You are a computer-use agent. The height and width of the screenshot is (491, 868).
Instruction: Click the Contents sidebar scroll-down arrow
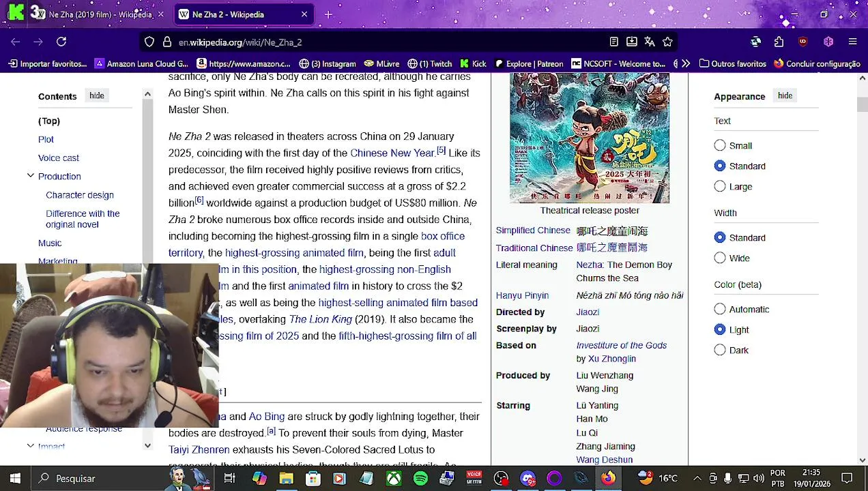pyautogui.click(x=147, y=445)
